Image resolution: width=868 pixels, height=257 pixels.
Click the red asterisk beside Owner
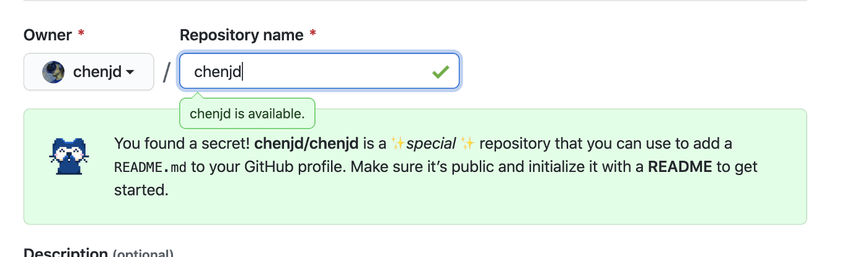pos(81,34)
